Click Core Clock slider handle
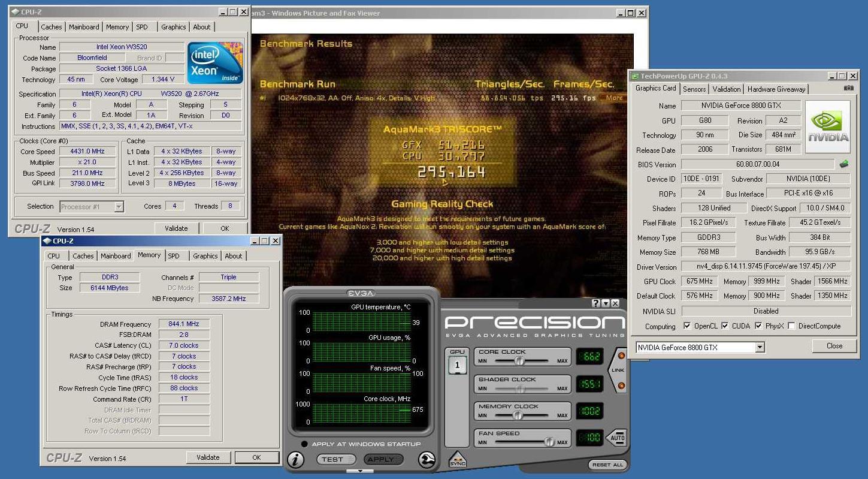 [519, 360]
